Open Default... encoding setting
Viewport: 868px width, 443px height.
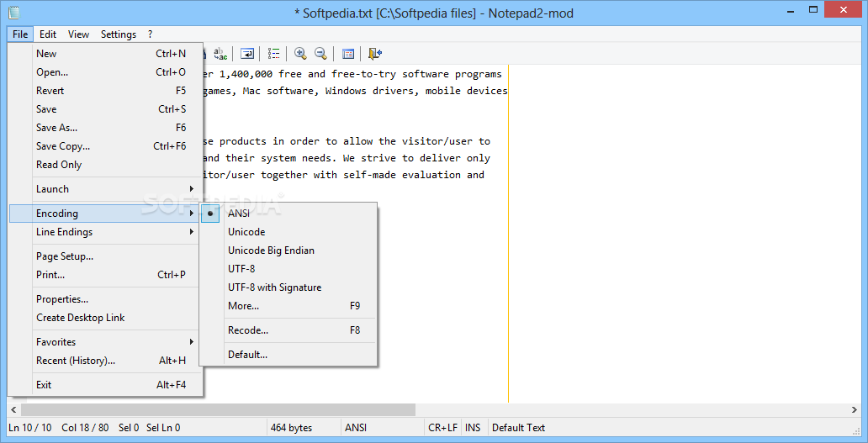288,355
